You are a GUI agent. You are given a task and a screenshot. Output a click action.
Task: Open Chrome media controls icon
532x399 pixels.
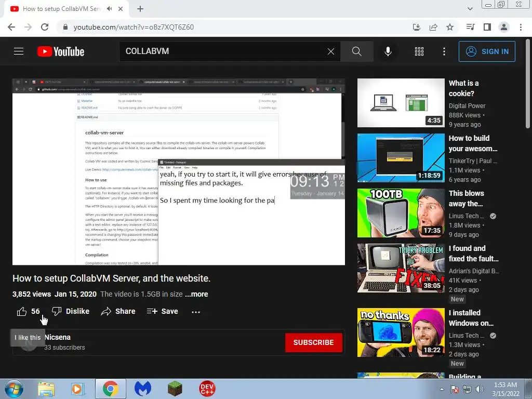pyautogui.click(x=470, y=27)
